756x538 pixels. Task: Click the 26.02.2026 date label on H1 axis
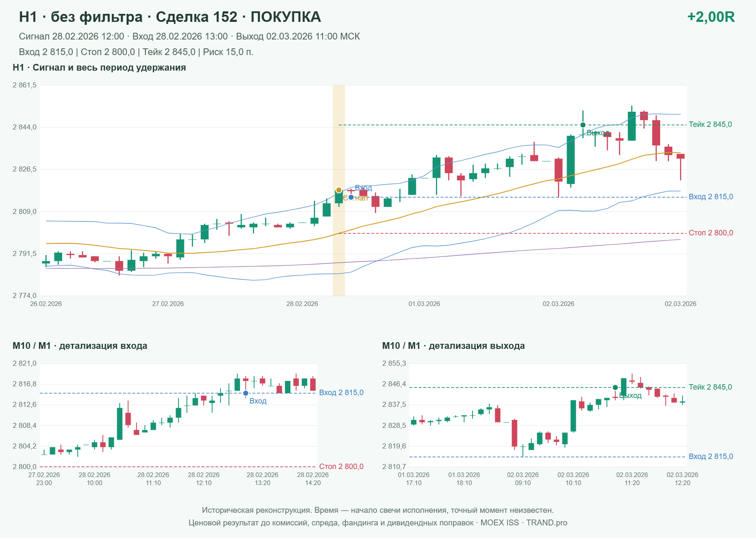(x=46, y=304)
